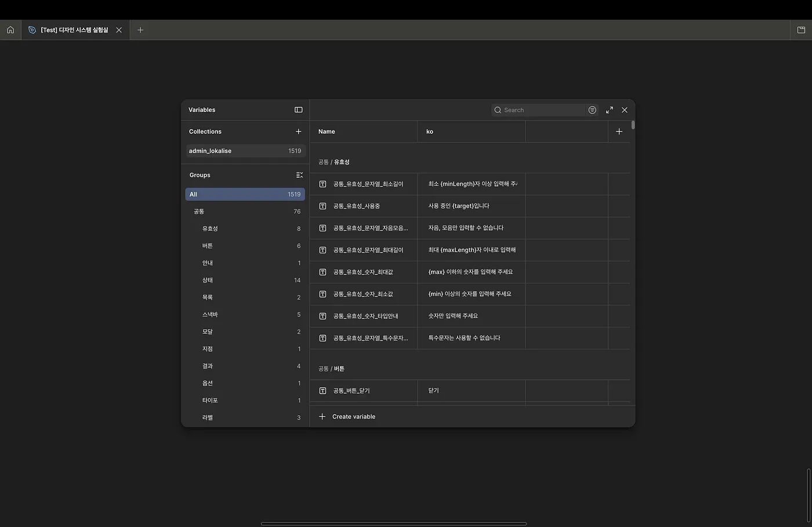The image size is (812, 527).
Task: Close the Variables window
Action: coord(625,110)
